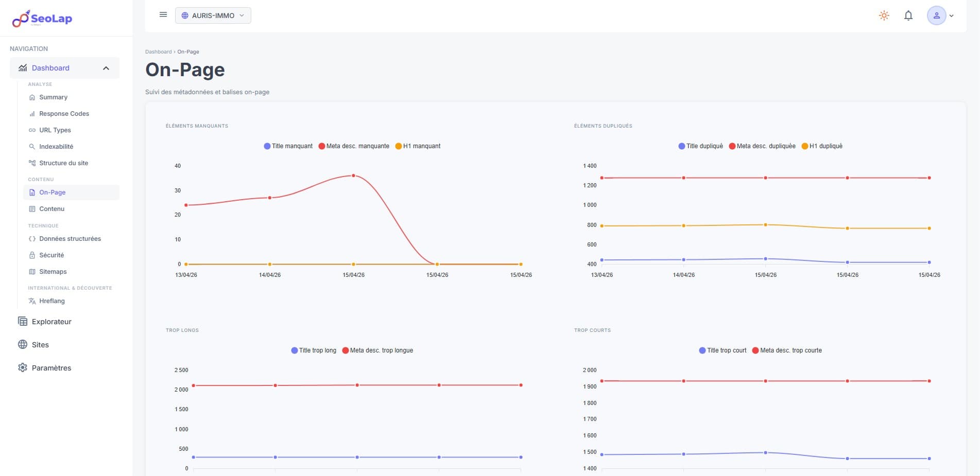
Task: Hide 'Meta desc. dupliquée' series in the legend
Action: tap(763, 146)
